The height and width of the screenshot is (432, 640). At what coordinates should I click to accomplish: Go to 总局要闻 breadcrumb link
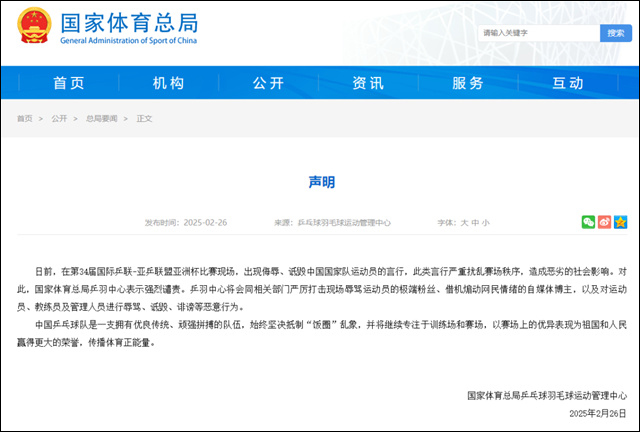tap(102, 118)
